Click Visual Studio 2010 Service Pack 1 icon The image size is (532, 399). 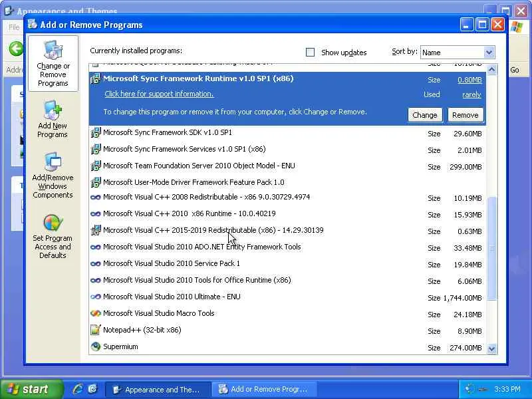tap(96, 263)
